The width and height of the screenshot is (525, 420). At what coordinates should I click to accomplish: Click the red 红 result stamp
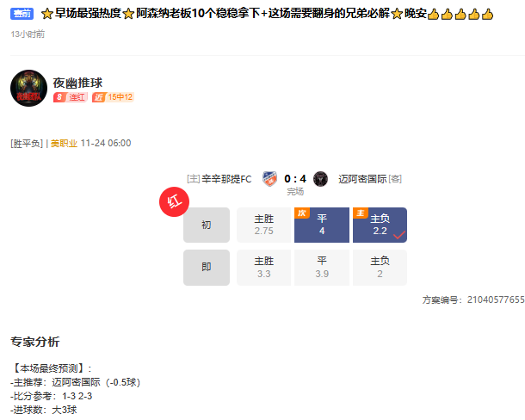point(174,201)
